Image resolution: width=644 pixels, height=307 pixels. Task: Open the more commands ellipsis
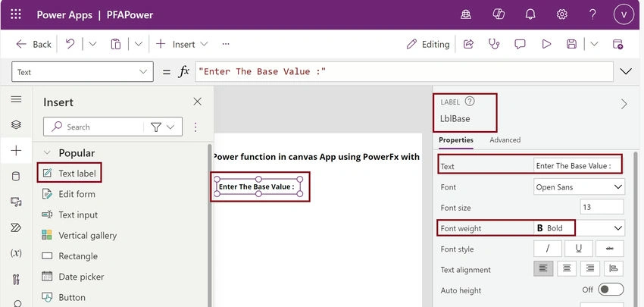click(226, 44)
